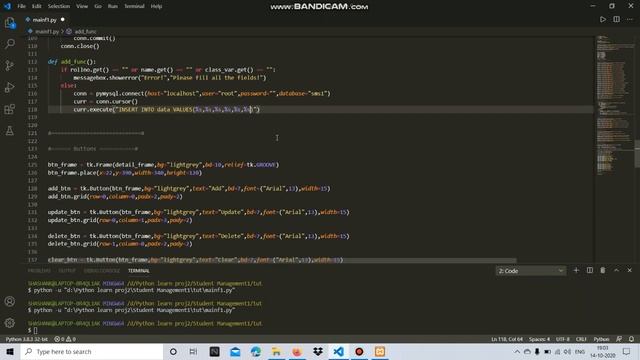Switch to the Problems panel tab
This screenshot has width=640, height=360.
pos(39,271)
